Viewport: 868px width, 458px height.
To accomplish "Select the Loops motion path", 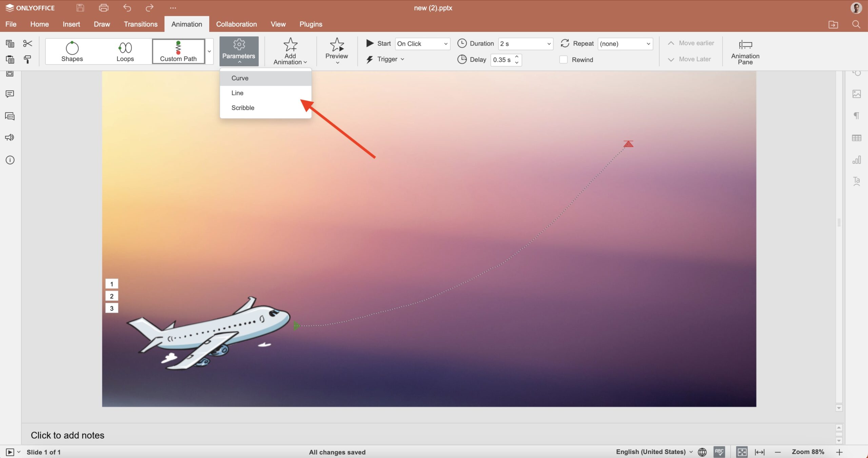I will [125, 51].
